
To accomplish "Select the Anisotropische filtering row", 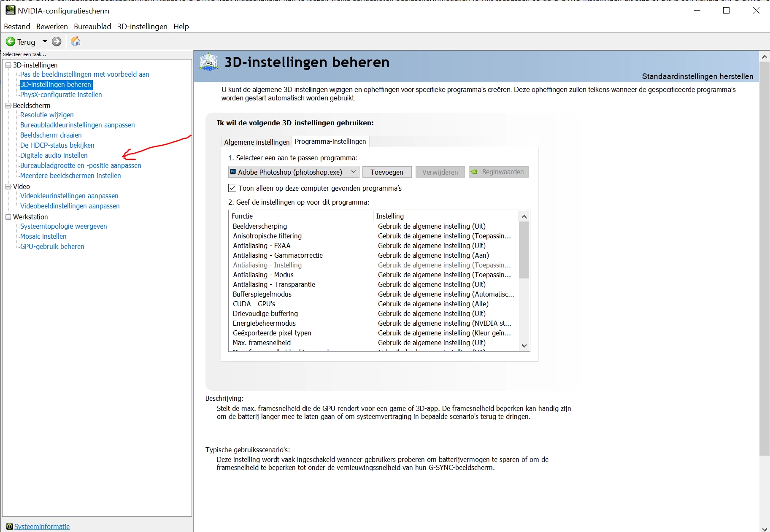I will [x=374, y=236].
